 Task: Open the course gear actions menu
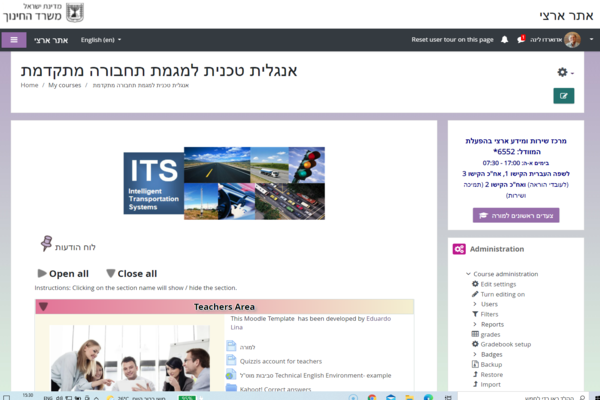point(565,72)
